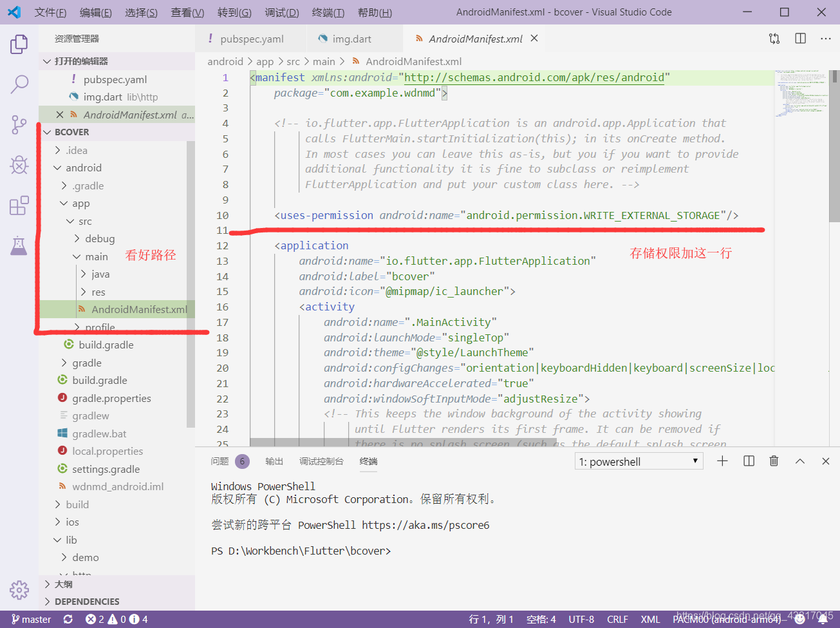Screen dimensions: 840x628
Task: Open the 终端(T) menu
Action: pos(328,12)
